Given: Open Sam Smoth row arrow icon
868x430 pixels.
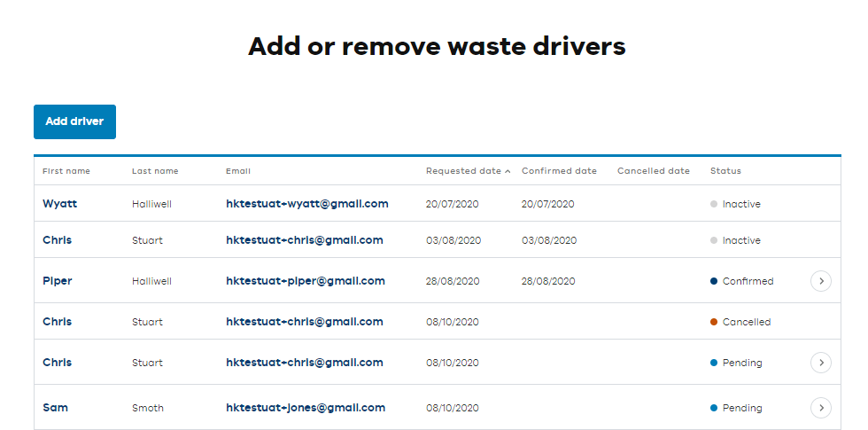Looking at the screenshot, I should pyautogui.click(x=821, y=408).
